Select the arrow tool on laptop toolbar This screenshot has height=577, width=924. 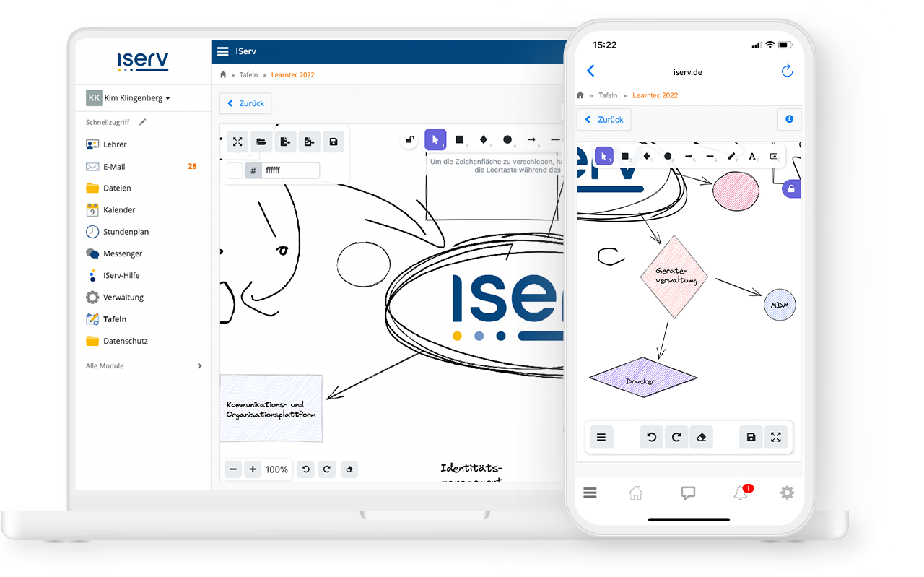coord(531,139)
